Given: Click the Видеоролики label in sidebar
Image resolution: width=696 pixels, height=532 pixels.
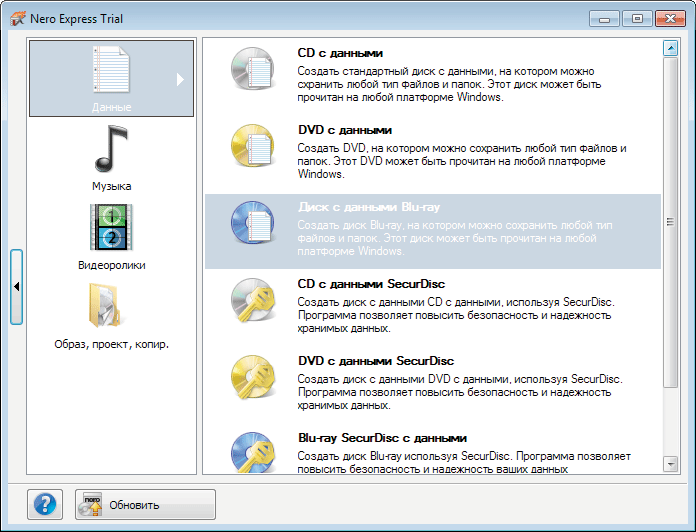Looking at the screenshot, I should coord(111,265).
